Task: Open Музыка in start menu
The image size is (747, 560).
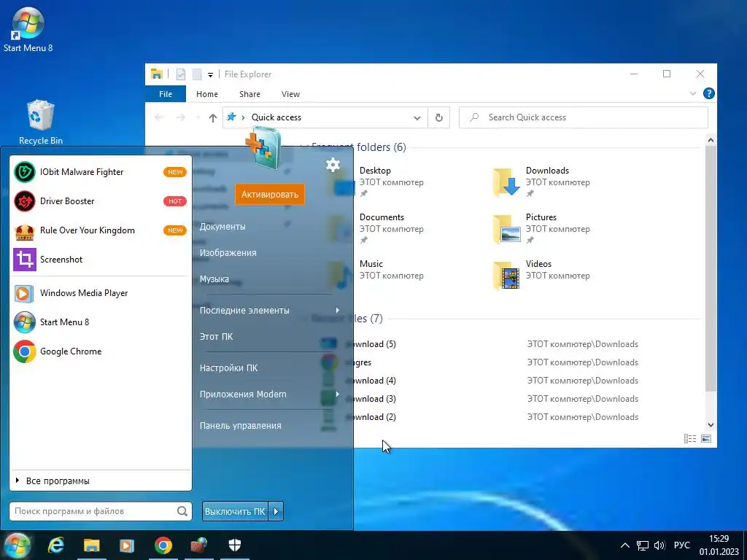Action: pos(214,279)
